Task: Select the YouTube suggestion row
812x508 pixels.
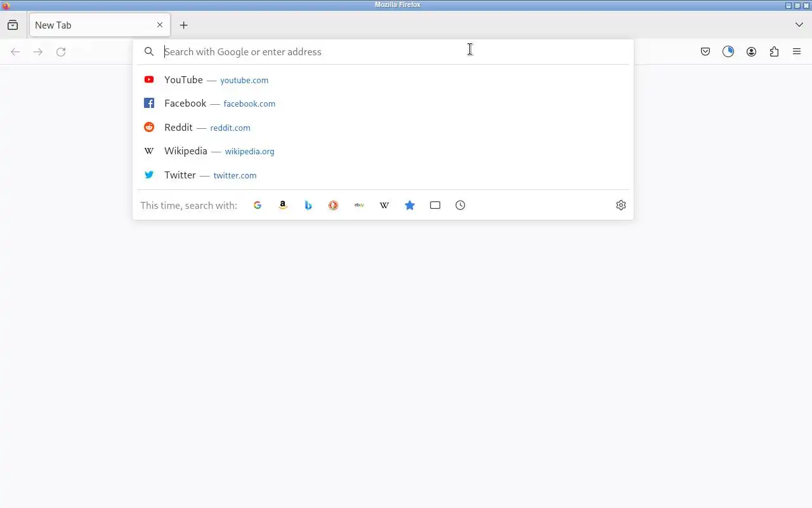Action: click(383, 80)
